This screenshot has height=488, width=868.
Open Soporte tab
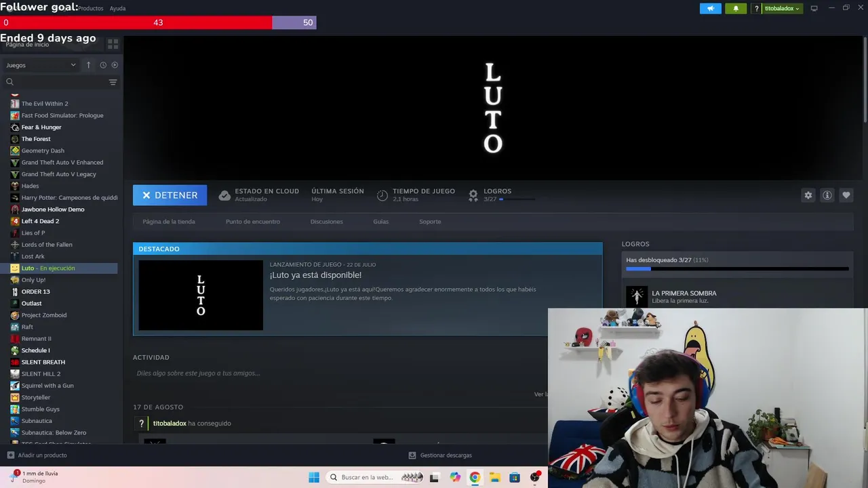click(430, 222)
